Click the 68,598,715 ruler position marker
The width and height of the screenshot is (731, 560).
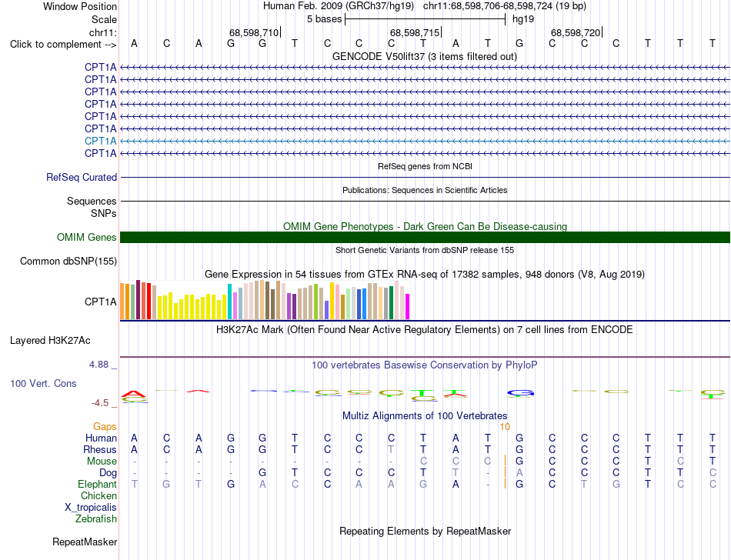click(x=416, y=32)
